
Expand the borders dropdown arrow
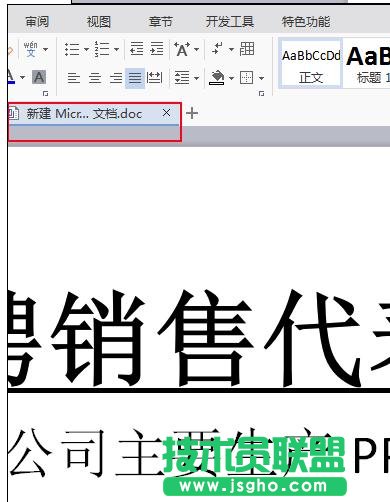click(x=261, y=78)
